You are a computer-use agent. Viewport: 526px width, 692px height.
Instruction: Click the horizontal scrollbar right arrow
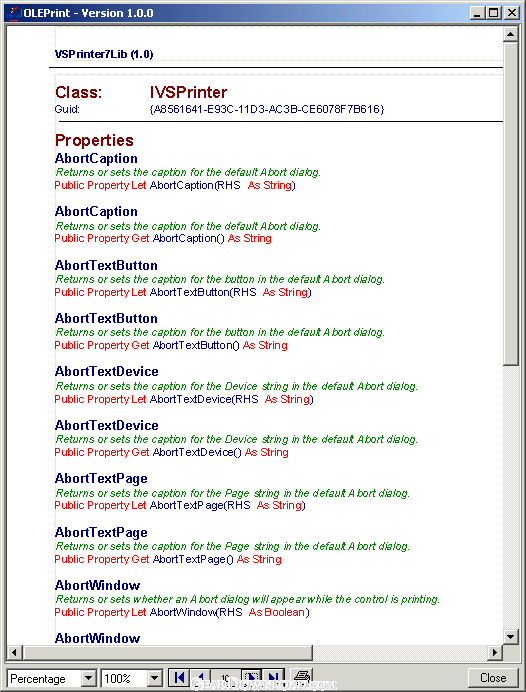(x=495, y=652)
